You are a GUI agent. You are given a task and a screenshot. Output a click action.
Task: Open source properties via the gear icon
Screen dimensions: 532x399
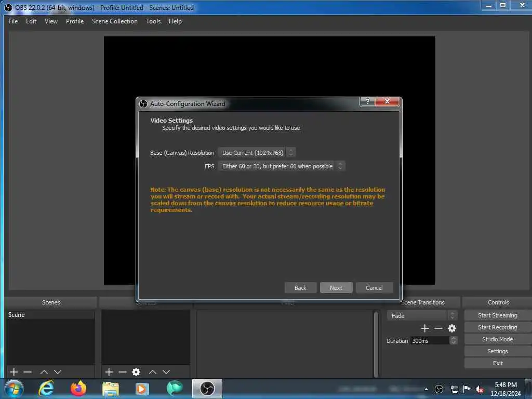pyautogui.click(x=136, y=372)
